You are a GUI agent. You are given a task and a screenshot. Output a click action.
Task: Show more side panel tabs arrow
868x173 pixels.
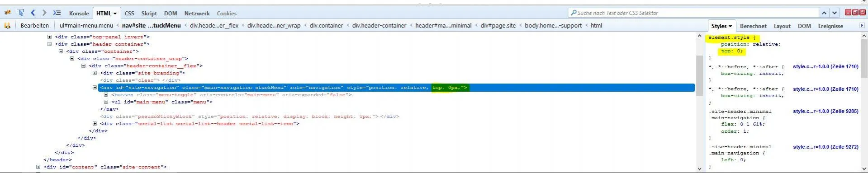[x=862, y=26]
